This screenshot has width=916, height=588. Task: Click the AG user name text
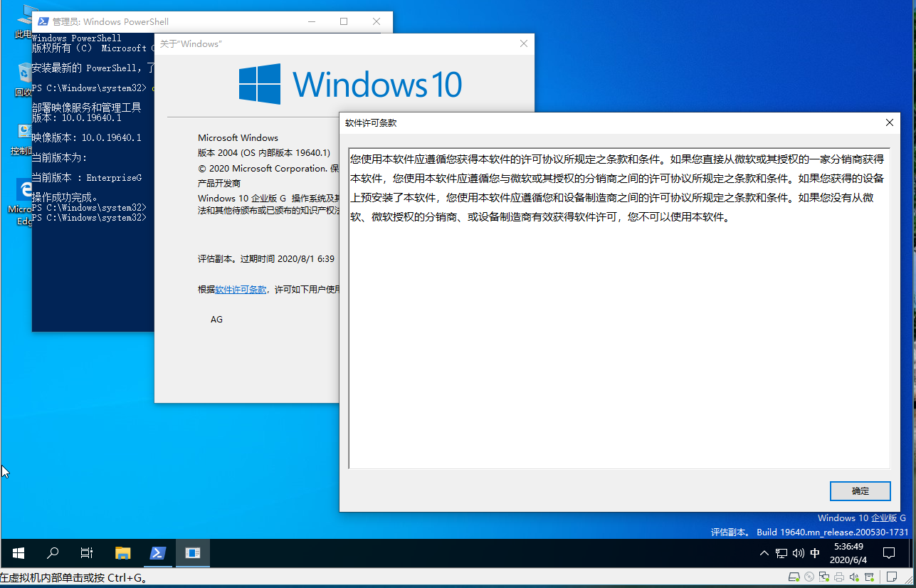click(x=216, y=320)
